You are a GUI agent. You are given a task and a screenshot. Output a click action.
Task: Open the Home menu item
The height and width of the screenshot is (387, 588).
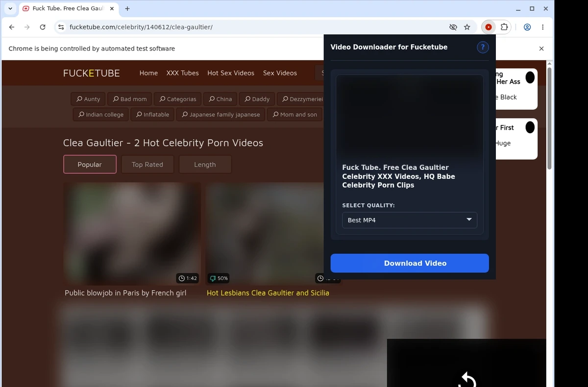coord(148,73)
